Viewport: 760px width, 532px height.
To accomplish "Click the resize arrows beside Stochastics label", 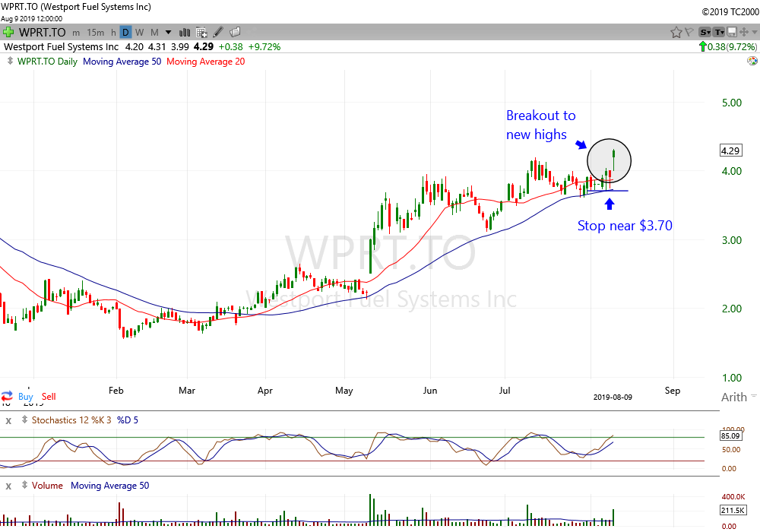I will (x=24, y=420).
